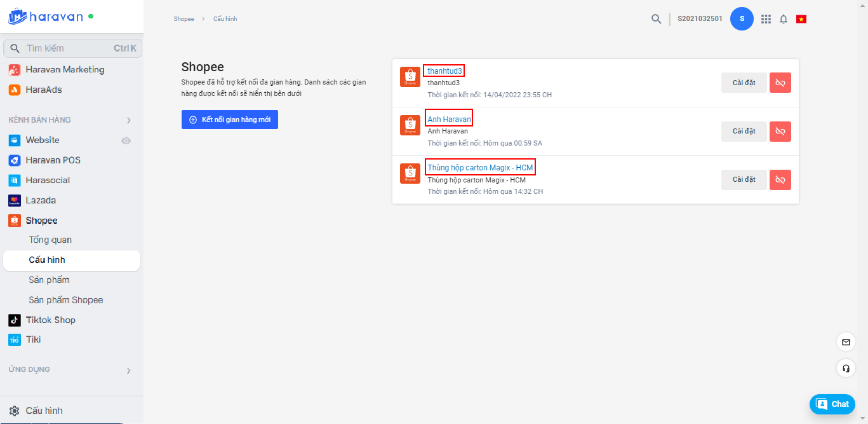Viewport: 868px width, 424px height.
Task: Open the HaraAds menu item
Action: tap(44, 90)
